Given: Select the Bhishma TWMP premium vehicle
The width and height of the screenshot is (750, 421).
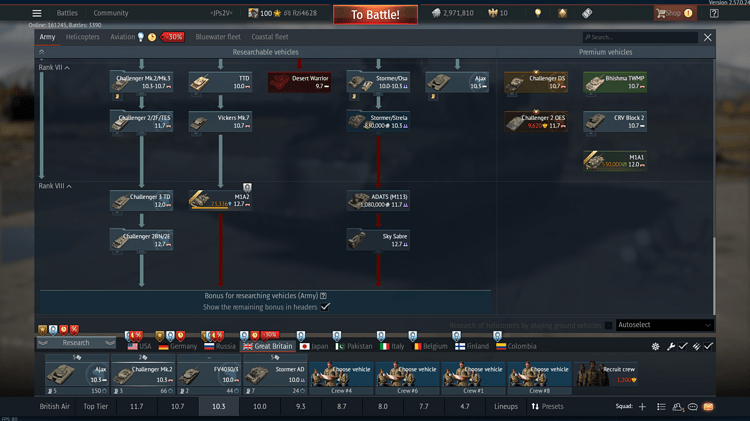Looking at the screenshot, I should (x=615, y=82).
